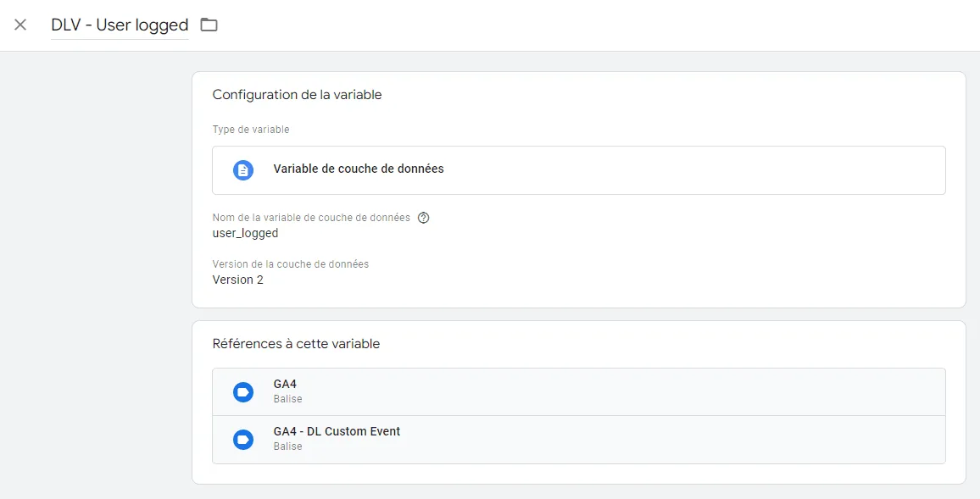Viewport: 980px width, 499px height.
Task: Open the folder icon beside the variable name
Action: (x=209, y=25)
